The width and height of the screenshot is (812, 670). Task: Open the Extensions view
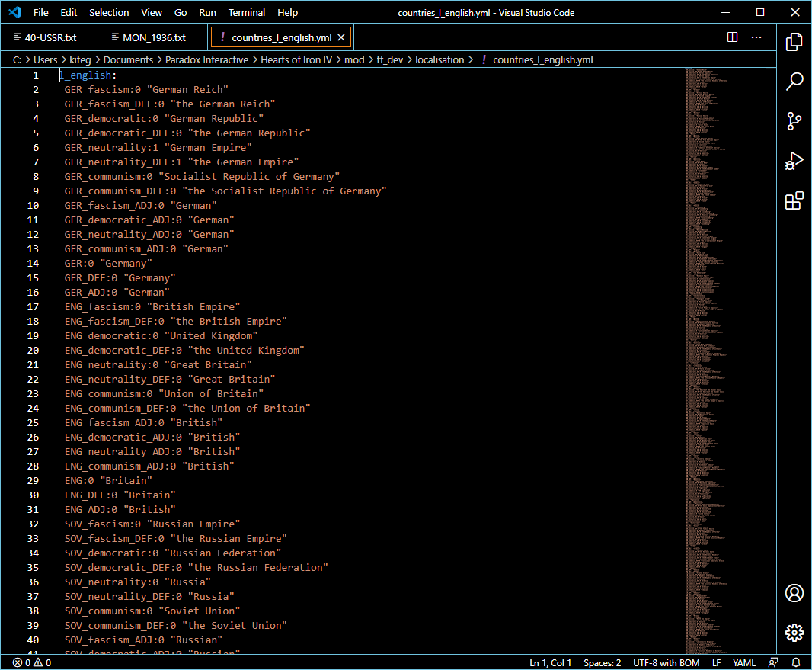coord(794,200)
